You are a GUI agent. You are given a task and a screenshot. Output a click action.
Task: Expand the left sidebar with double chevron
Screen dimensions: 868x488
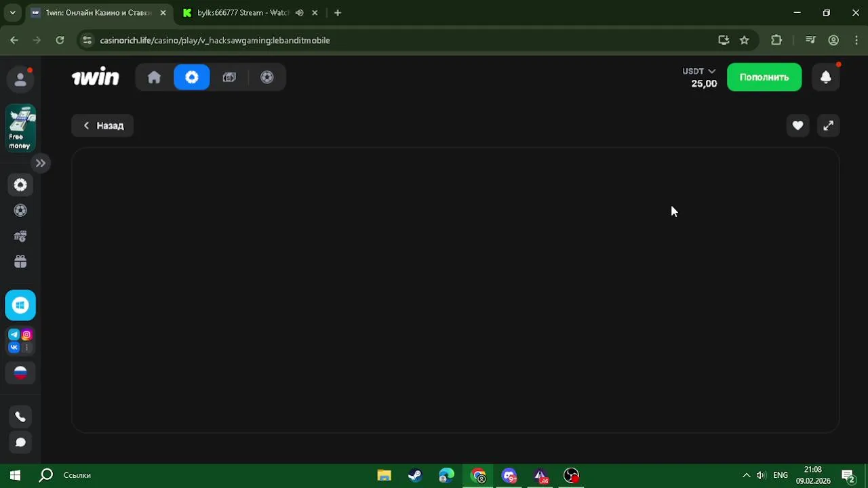tap(41, 163)
